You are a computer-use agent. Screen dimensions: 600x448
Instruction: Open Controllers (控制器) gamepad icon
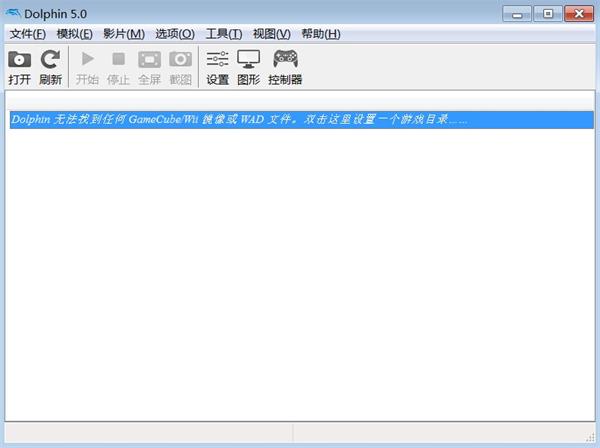click(285, 59)
